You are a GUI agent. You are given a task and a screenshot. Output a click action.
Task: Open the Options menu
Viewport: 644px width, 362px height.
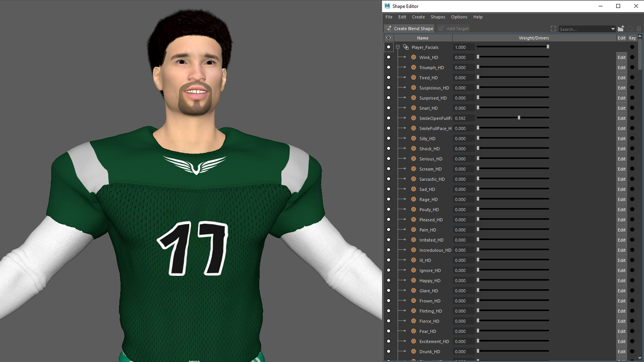click(x=459, y=17)
